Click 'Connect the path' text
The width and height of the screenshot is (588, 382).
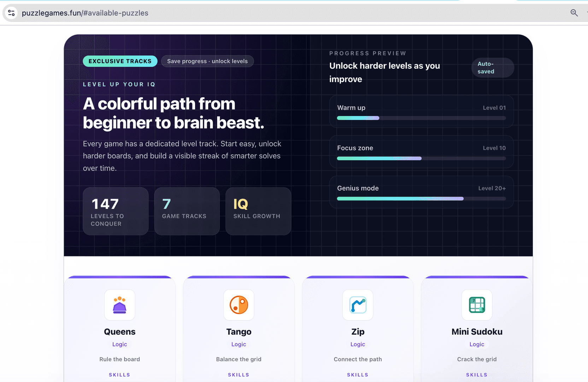[x=358, y=359]
